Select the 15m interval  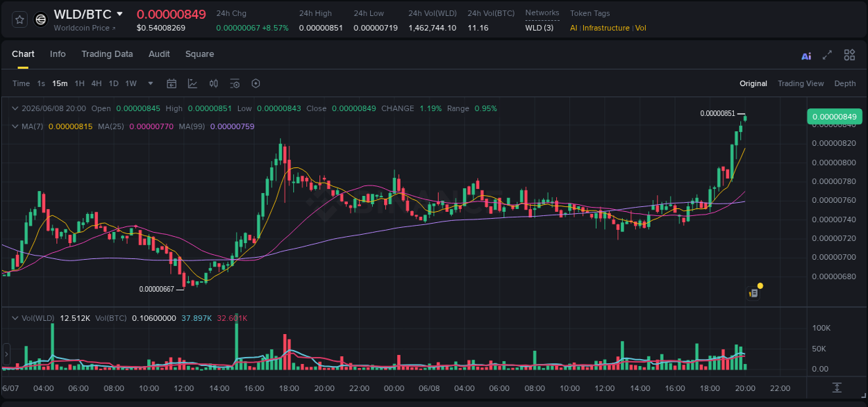tap(60, 83)
